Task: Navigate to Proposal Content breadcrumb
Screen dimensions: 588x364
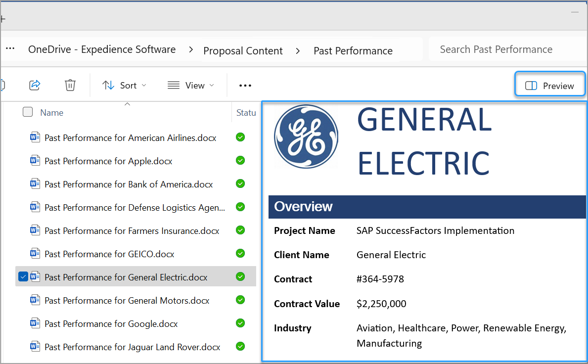Action: (243, 50)
